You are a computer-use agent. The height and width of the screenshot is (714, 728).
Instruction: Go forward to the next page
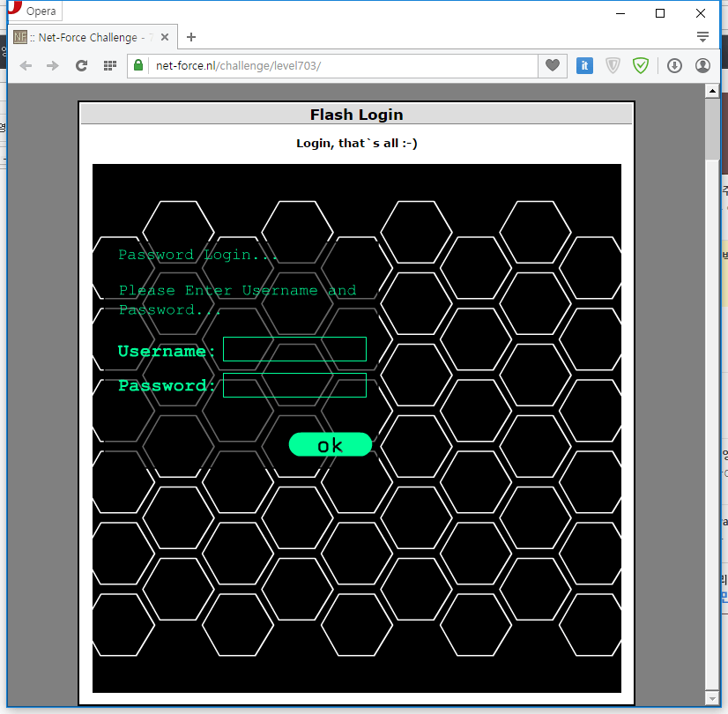53,66
